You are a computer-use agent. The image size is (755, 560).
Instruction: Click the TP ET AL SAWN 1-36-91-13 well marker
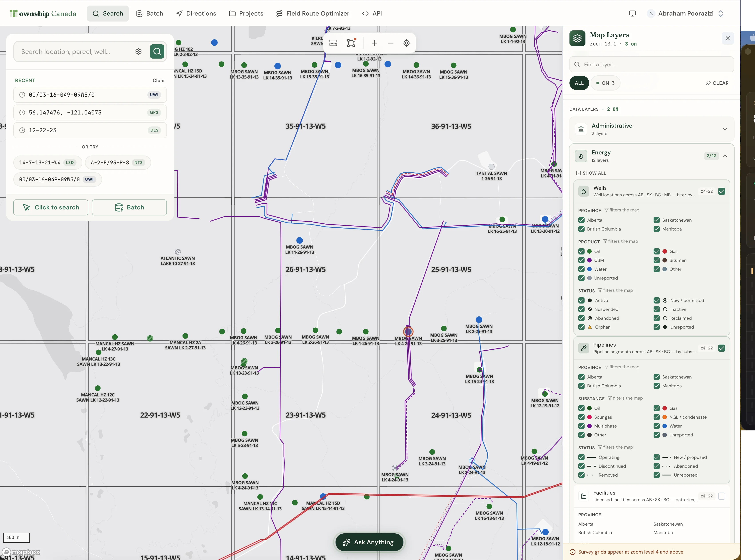[x=491, y=167]
